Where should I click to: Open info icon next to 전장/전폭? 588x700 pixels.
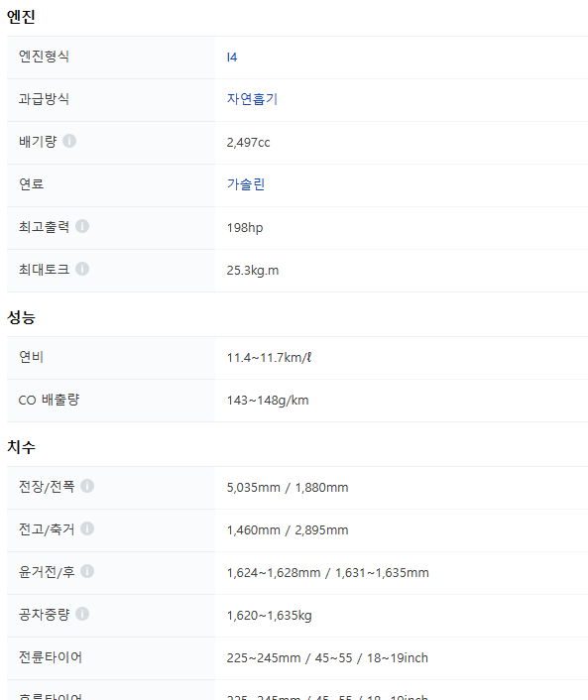tap(87, 486)
